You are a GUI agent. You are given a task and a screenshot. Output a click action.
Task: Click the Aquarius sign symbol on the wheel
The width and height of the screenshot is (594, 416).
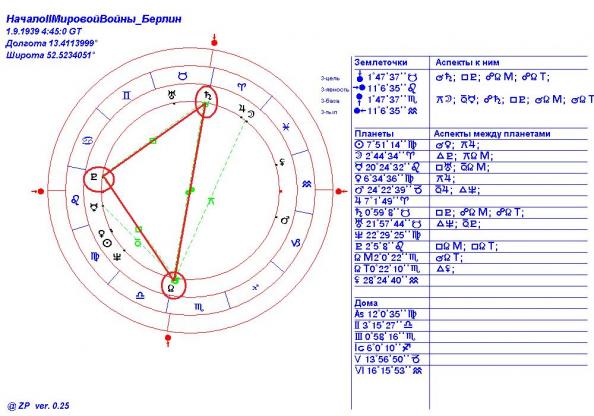[306, 184]
